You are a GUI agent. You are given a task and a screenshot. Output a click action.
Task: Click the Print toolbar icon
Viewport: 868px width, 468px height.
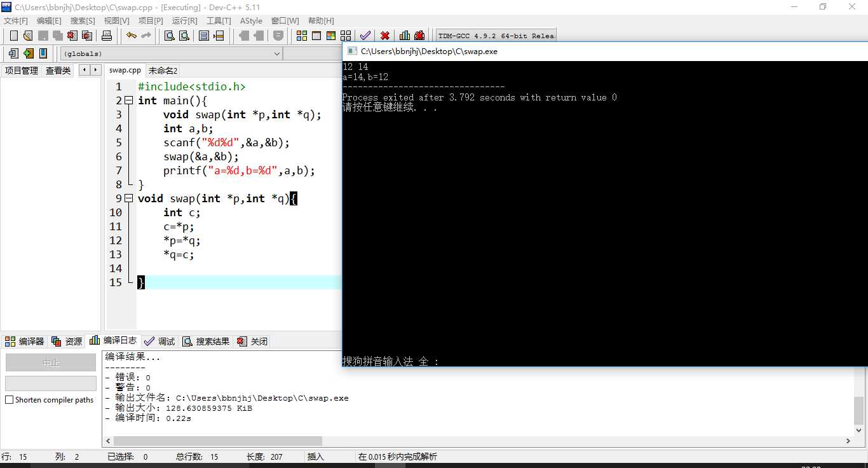[x=107, y=36]
